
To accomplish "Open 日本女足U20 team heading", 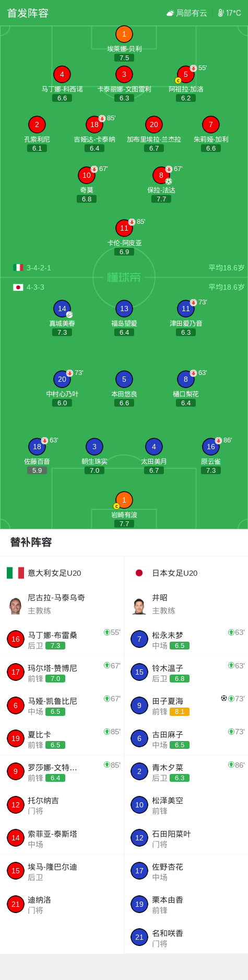I will coord(175,573).
